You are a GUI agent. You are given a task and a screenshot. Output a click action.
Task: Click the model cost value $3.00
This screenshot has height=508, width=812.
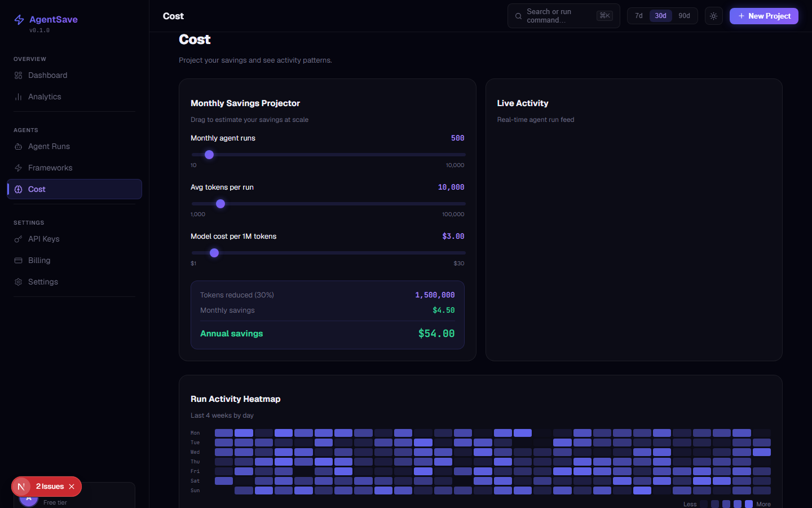click(453, 237)
